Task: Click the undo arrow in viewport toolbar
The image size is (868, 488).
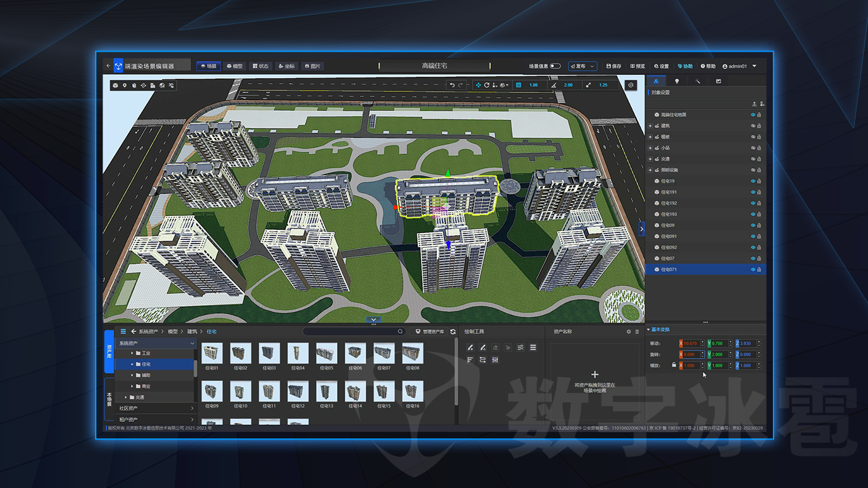Action: (x=452, y=85)
